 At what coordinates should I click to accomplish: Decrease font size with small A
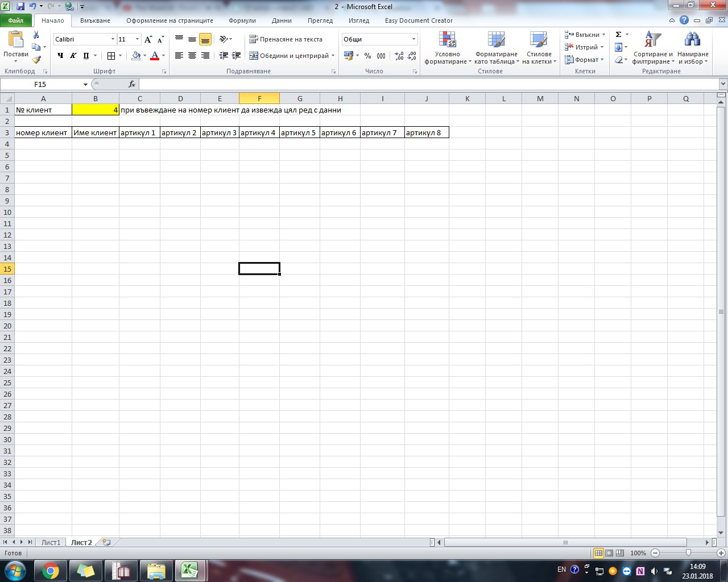(160, 39)
